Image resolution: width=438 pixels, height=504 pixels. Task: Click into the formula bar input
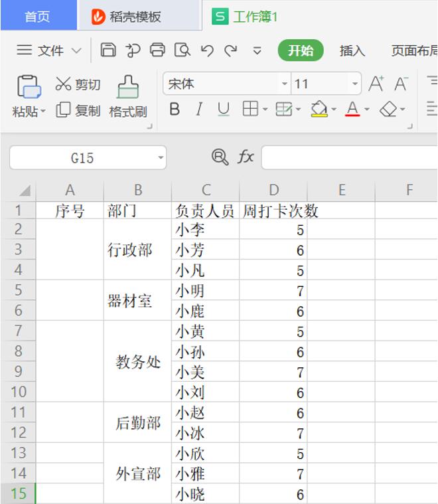[x=350, y=157]
